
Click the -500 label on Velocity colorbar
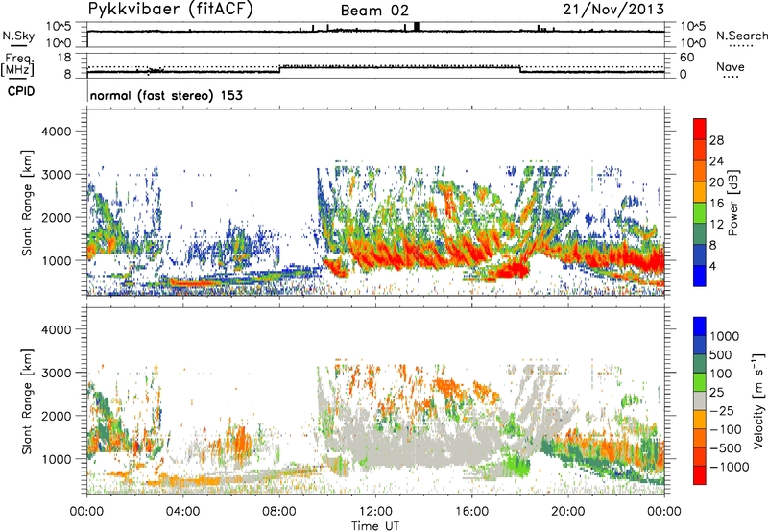pyautogui.click(x=726, y=447)
